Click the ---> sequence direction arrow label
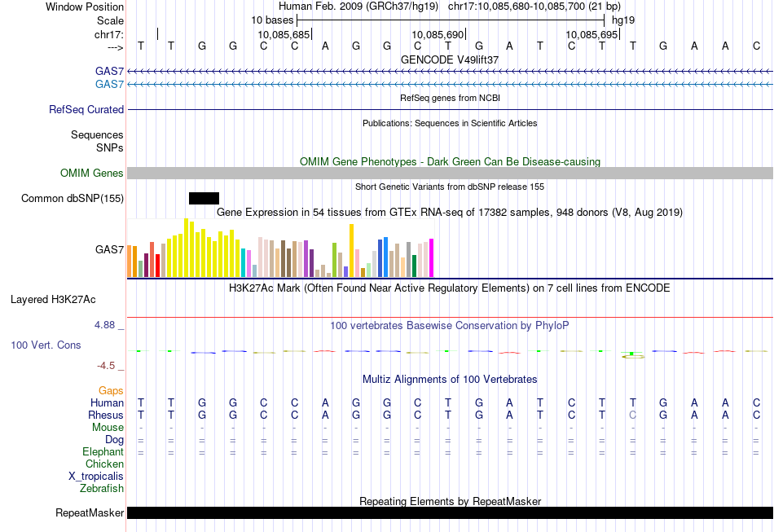Image resolution: width=774 pixels, height=532 pixels. (116, 47)
